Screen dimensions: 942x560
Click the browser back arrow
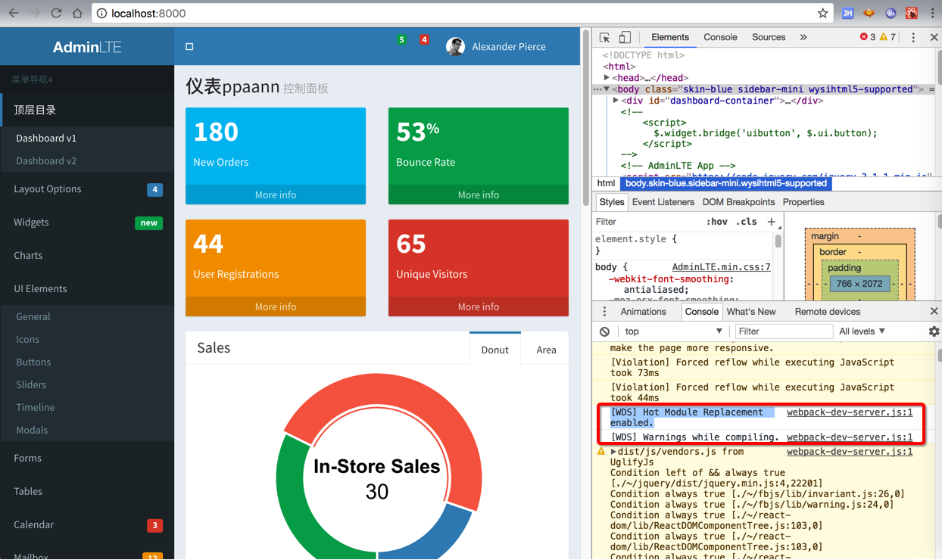click(14, 13)
